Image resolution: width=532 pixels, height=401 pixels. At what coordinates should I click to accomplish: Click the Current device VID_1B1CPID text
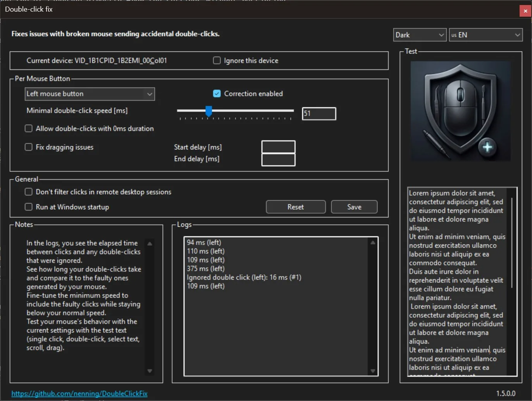click(x=97, y=60)
